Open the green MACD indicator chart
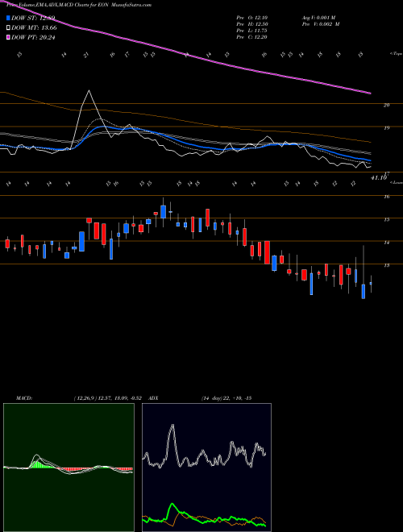Screen dimensions: 403x532 click(x=69, y=468)
